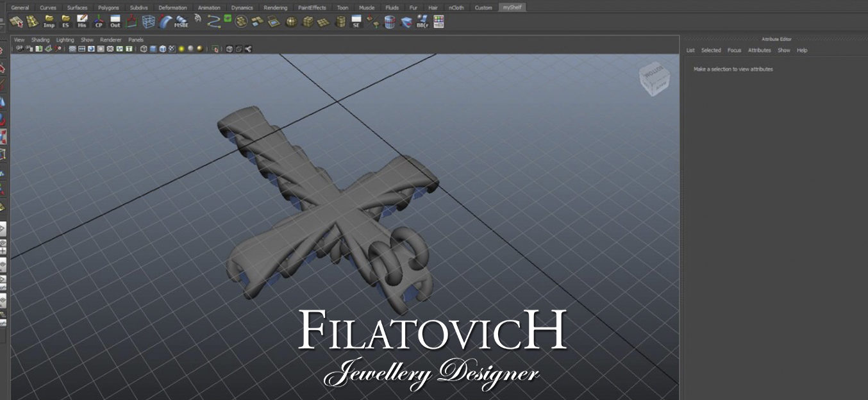
Task: Select the curve tool shelf icon
Action: click(213, 22)
